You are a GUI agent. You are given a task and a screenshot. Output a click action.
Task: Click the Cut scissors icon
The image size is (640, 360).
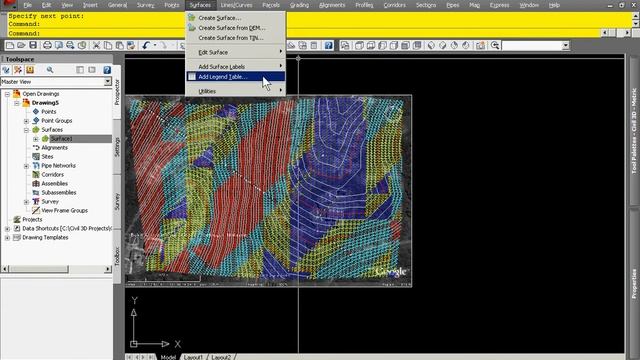(x=96, y=45)
